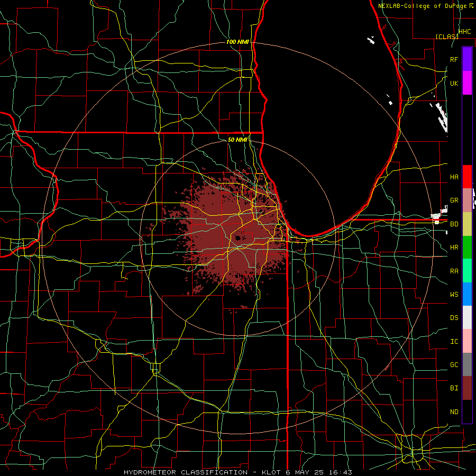Click the small brown echo patch south of the main blob
The width and height of the screenshot is (476, 476).
click(x=244, y=307)
